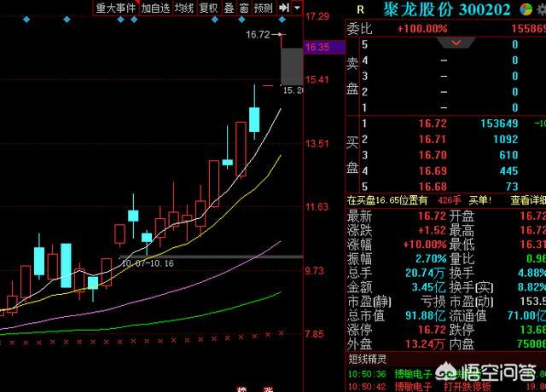Screen dimensions: 546x392
Task: Open the 重大事件 major events tab
Action: 115,8
